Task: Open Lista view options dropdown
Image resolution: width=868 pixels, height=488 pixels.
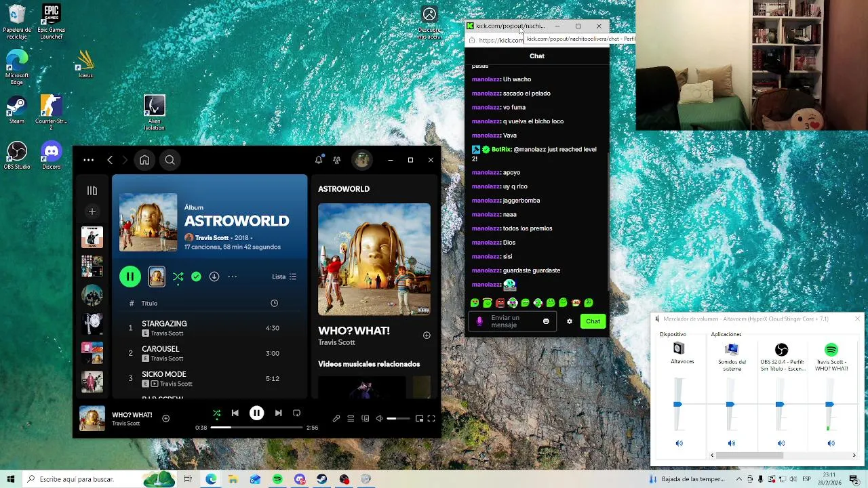Action: (284, 277)
